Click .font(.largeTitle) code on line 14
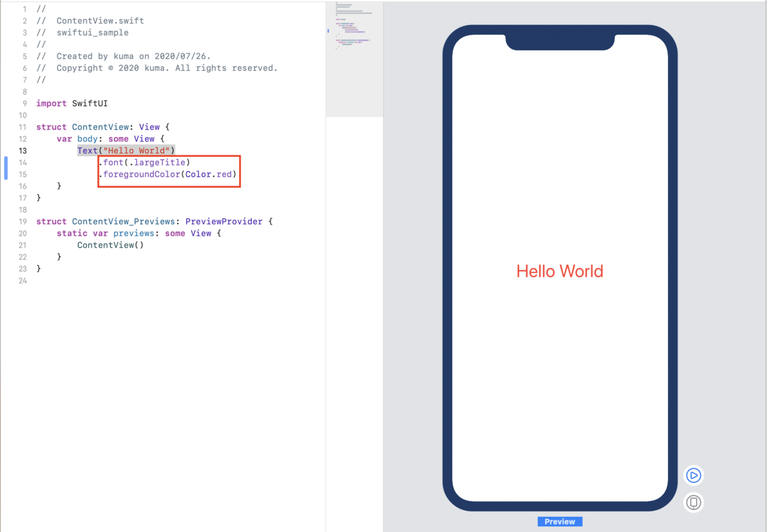Screen dimensions: 767x532 (x=144, y=162)
